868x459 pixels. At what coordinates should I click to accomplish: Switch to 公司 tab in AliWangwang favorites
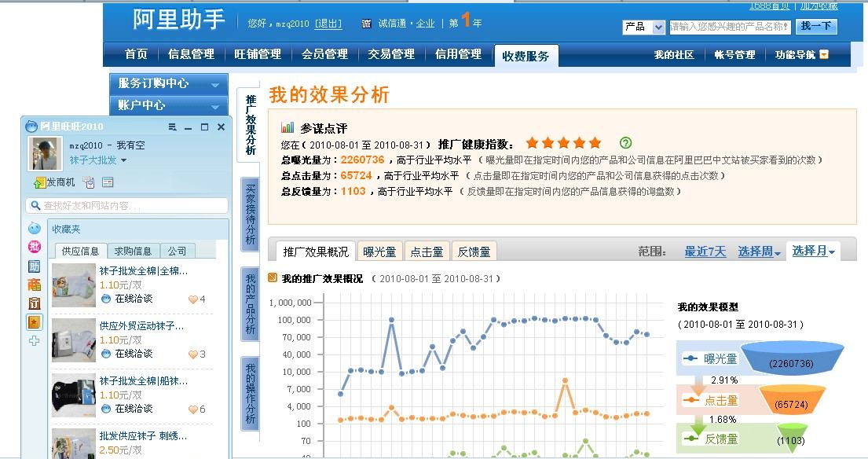coord(178,251)
